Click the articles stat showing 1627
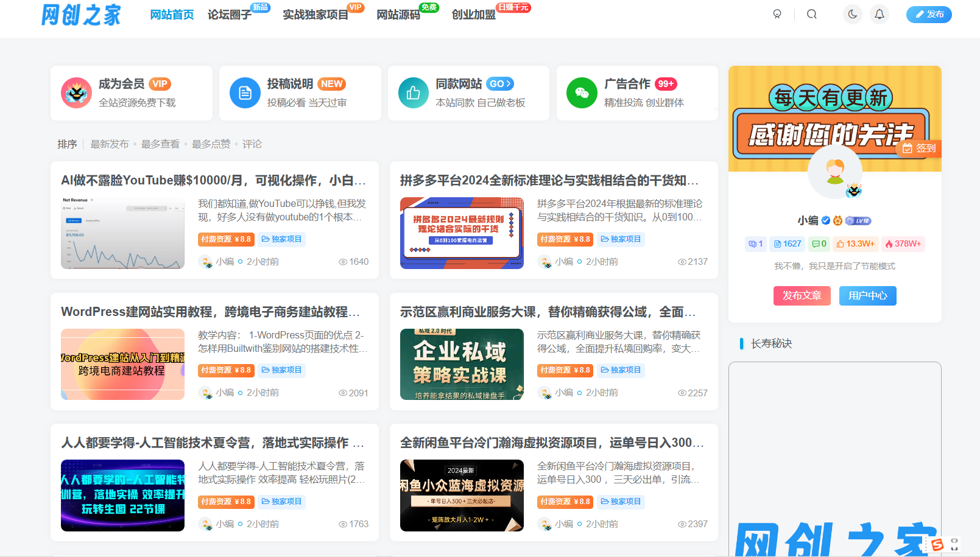 787,243
